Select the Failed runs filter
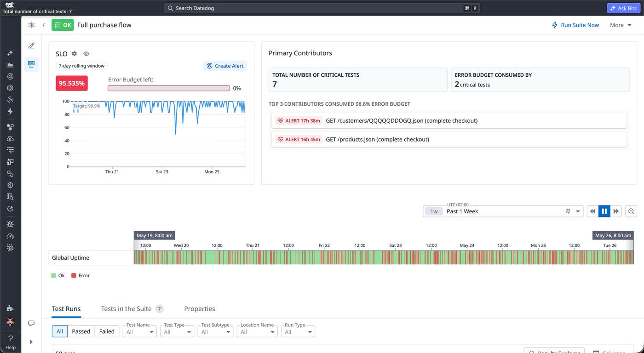 pyautogui.click(x=107, y=331)
